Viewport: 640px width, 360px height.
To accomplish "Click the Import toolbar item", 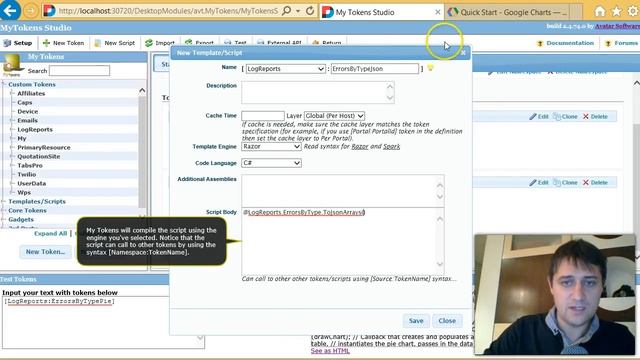I will 160,43.
